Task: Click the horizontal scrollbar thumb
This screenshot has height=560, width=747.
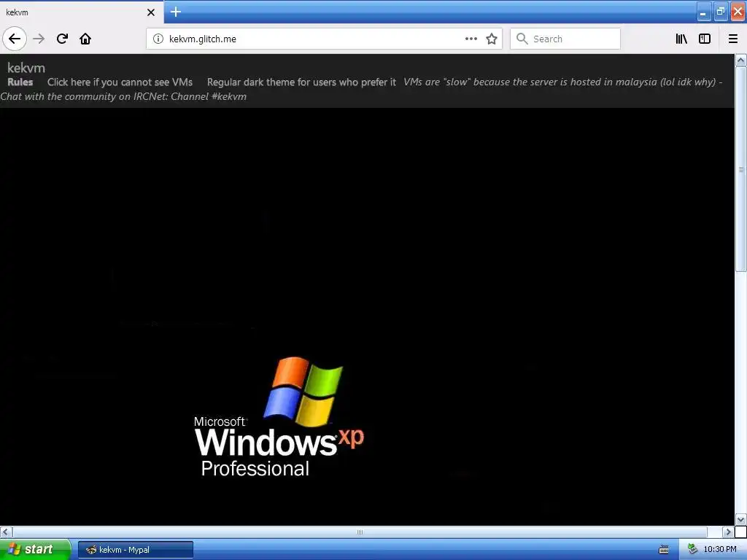Action: click(x=360, y=532)
